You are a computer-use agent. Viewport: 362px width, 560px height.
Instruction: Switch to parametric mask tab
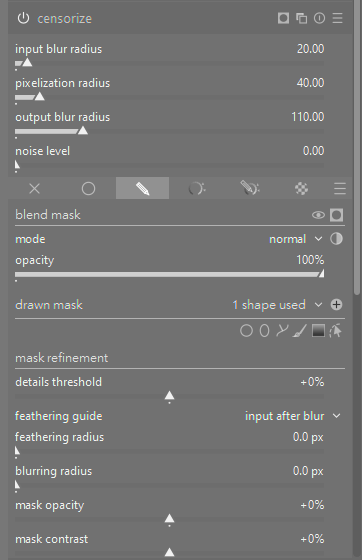(196, 188)
